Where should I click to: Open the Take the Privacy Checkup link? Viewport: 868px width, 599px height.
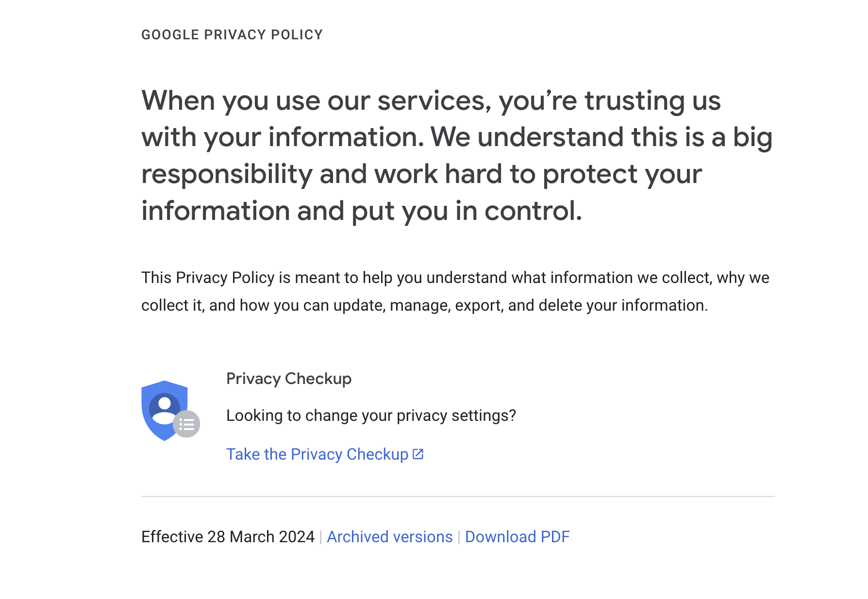[325, 454]
